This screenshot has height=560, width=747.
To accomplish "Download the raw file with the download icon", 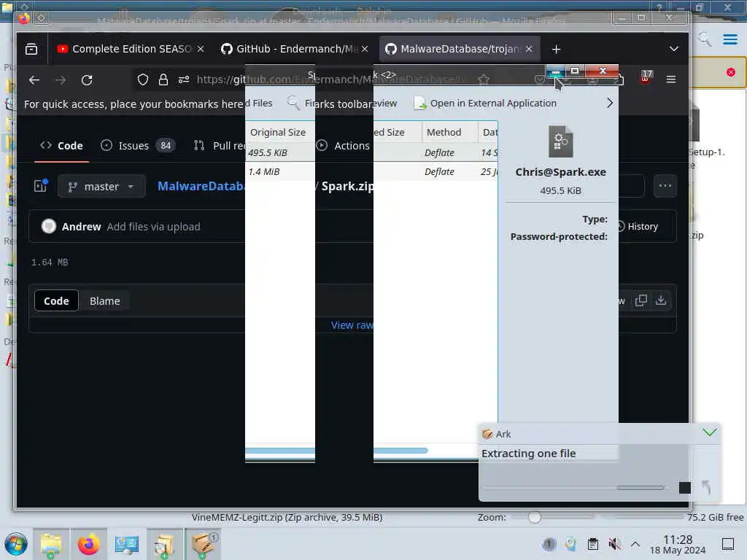I will coord(661,300).
